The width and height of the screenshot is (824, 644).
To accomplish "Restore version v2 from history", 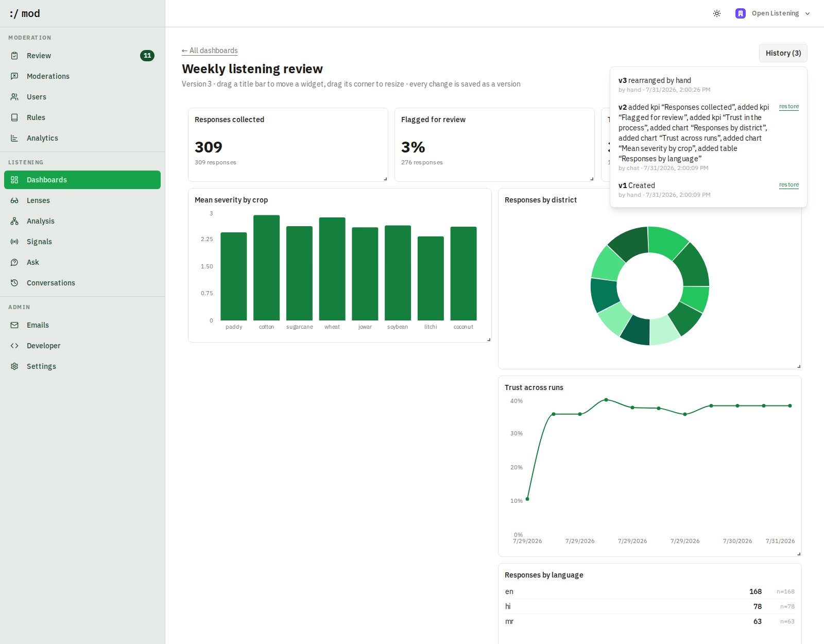I will (789, 107).
